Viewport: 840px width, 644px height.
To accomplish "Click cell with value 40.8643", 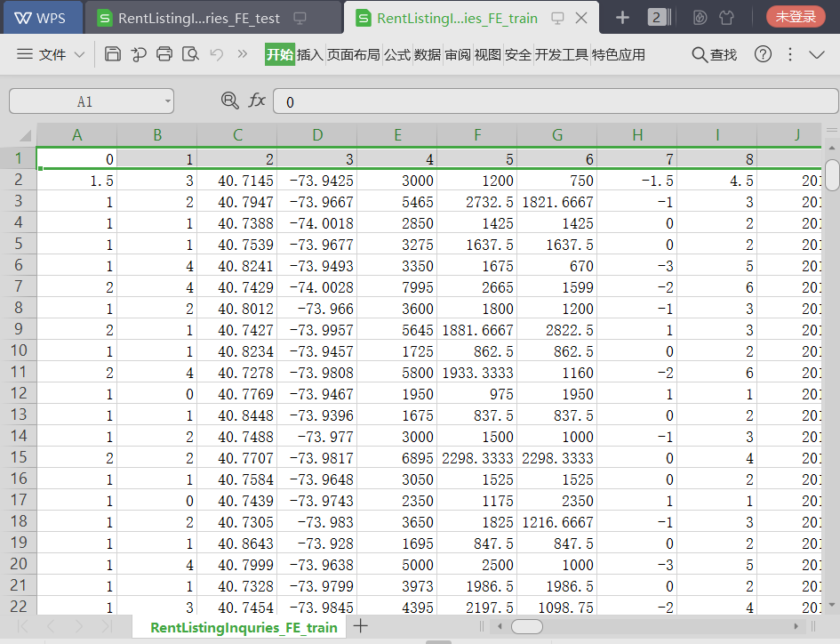I will pyautogui.click(x=237, y=543).
